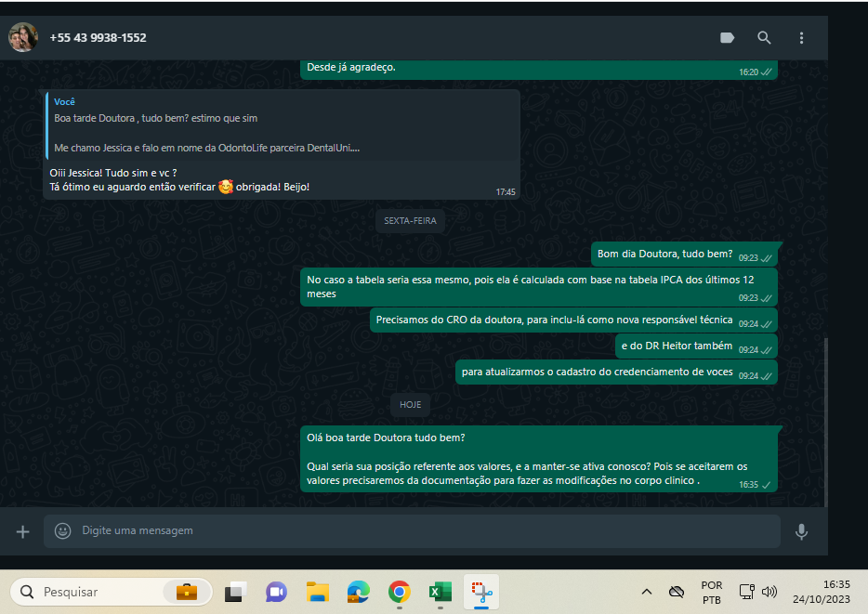
Task: Select message 'Bom dia Doutora, tudo bem?'
Action: click(x=684, y=254)
